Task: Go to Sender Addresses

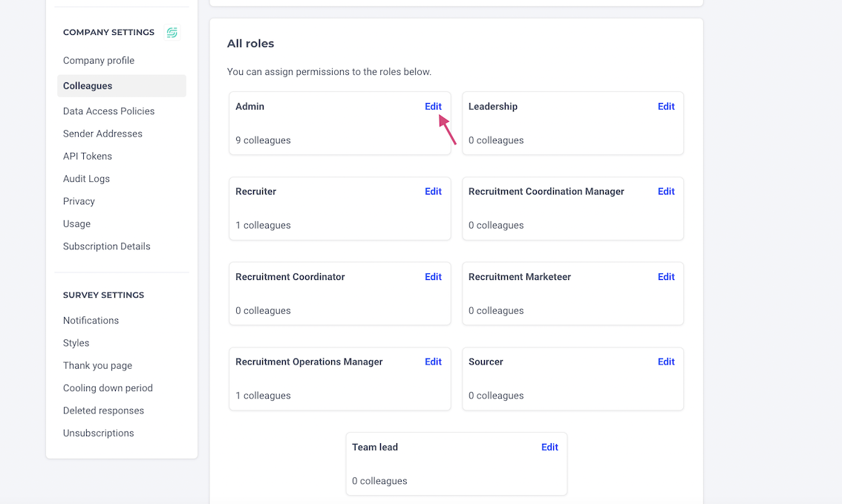Action: pyautogui.click(x=102, y=134)
